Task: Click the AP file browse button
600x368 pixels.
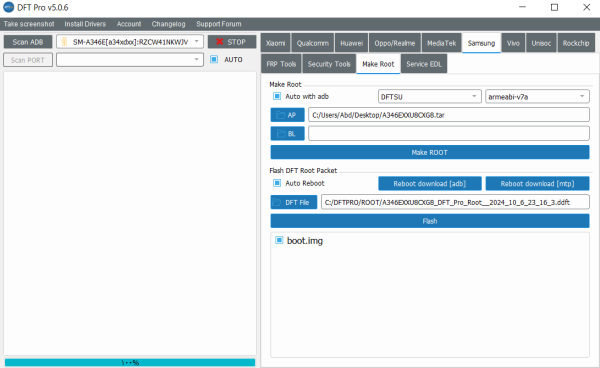Action: [x=287, y=115]
